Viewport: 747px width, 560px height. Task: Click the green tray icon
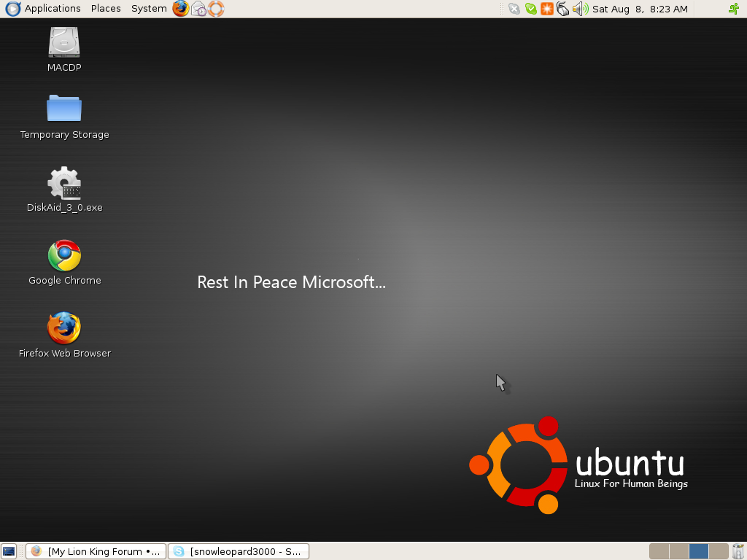(x=531, y=9)
